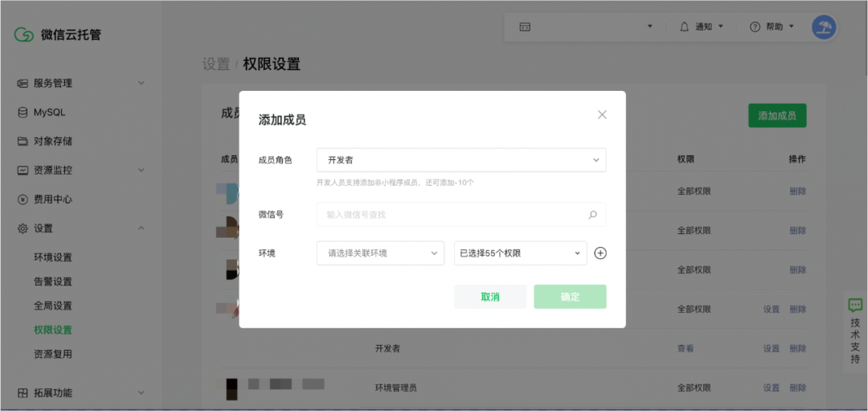
Task: Collapse the 设置 section chevron
Action: tap(141, 228)
